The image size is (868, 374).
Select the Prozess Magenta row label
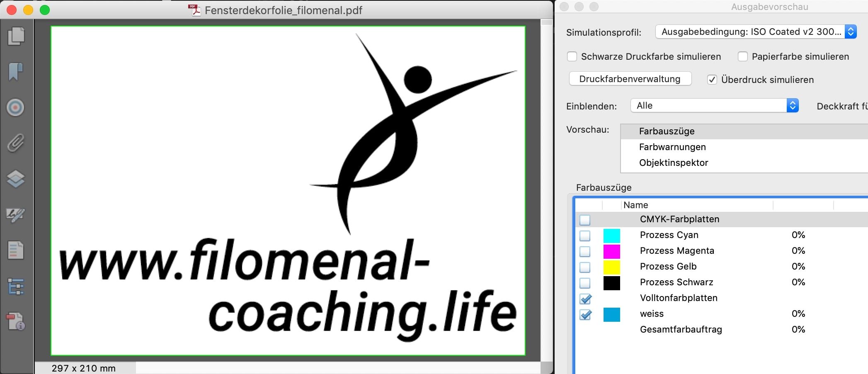[x=677, y=251]
